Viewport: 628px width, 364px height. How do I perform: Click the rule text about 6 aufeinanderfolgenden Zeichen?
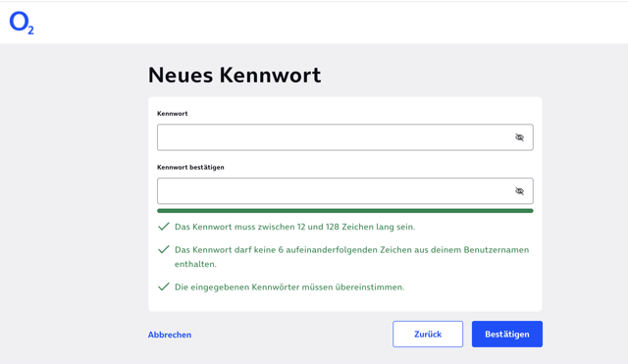click(x=351, y=257)
